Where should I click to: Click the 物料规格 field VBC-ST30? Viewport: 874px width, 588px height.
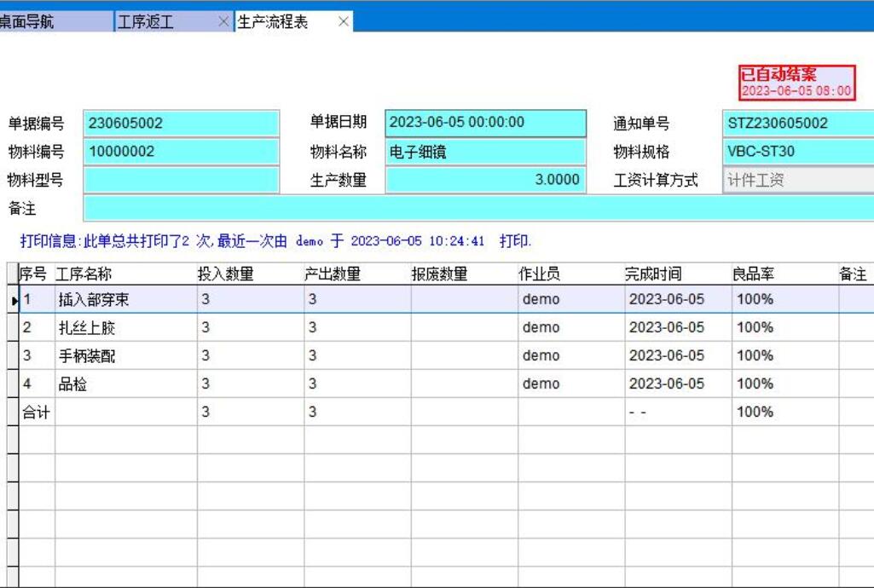click(797, 153)
